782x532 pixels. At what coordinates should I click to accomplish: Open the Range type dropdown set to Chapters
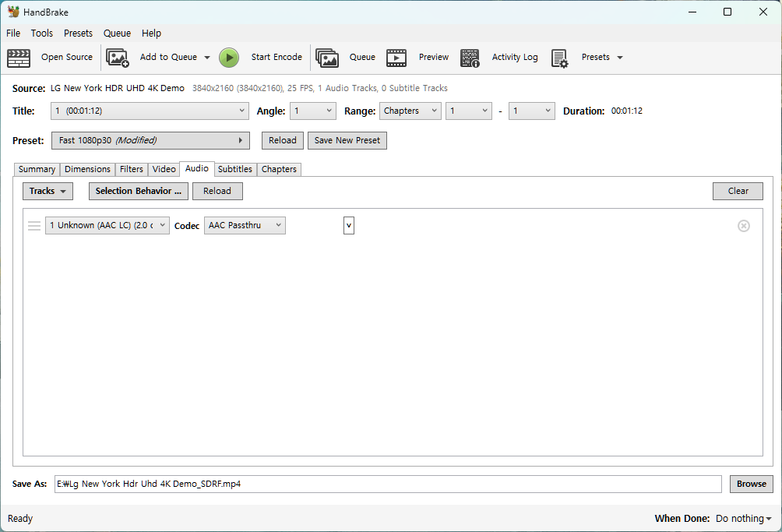coord(410,111)
